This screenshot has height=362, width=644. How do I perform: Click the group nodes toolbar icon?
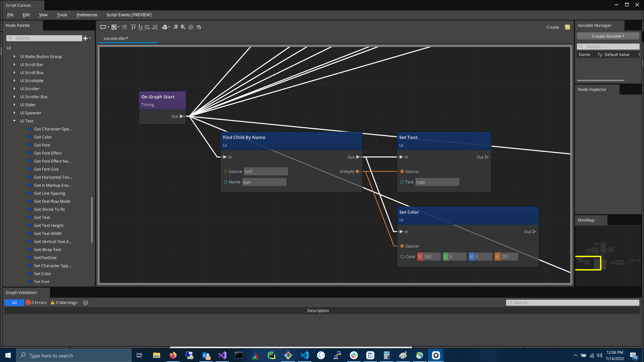[x=114, y=27]
